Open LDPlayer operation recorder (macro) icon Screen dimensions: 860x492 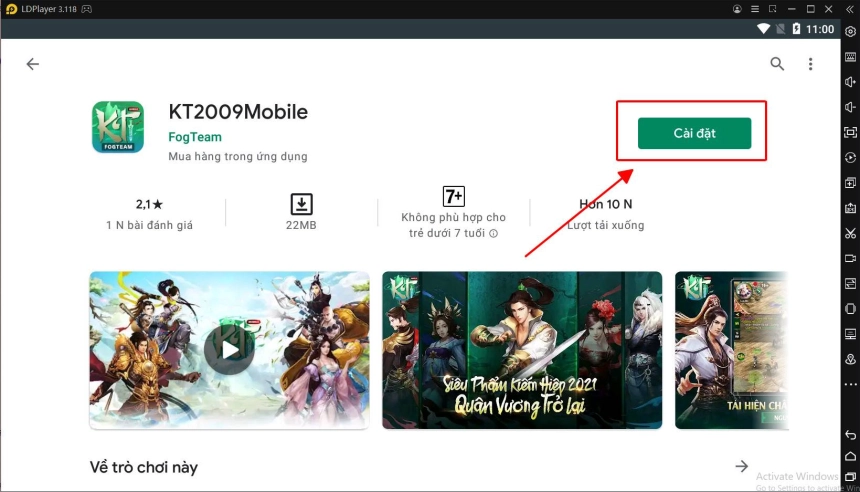(851, 158)
